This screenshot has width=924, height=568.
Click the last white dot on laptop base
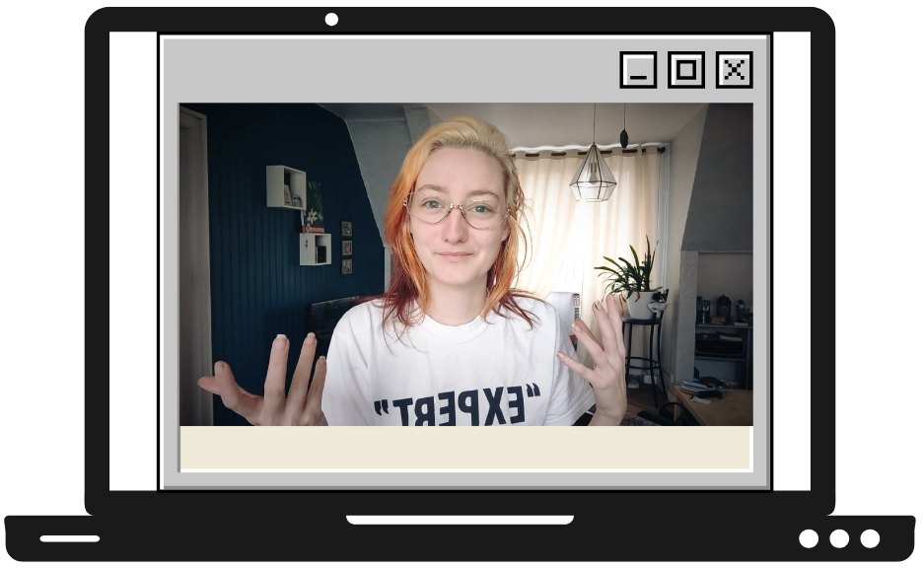(870, 538)
